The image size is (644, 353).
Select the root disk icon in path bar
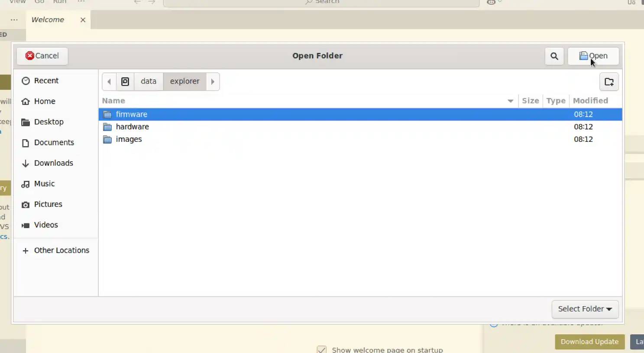click(x=125, y=82)
